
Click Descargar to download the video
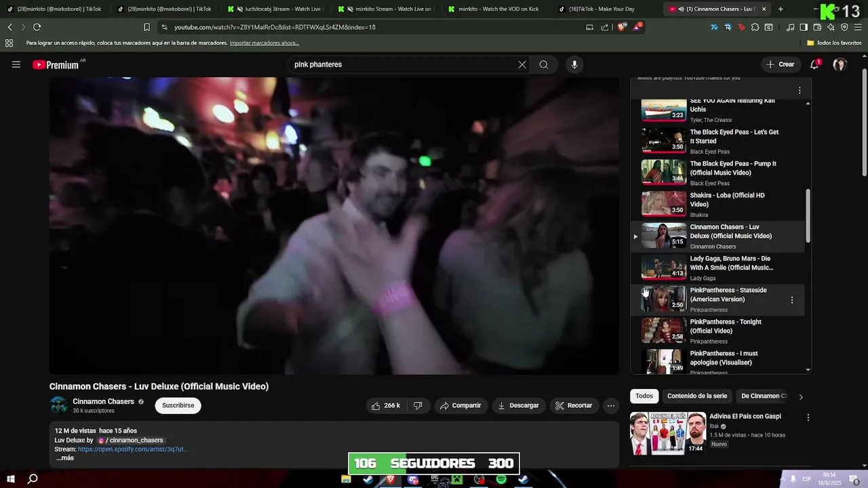(518, 405)
